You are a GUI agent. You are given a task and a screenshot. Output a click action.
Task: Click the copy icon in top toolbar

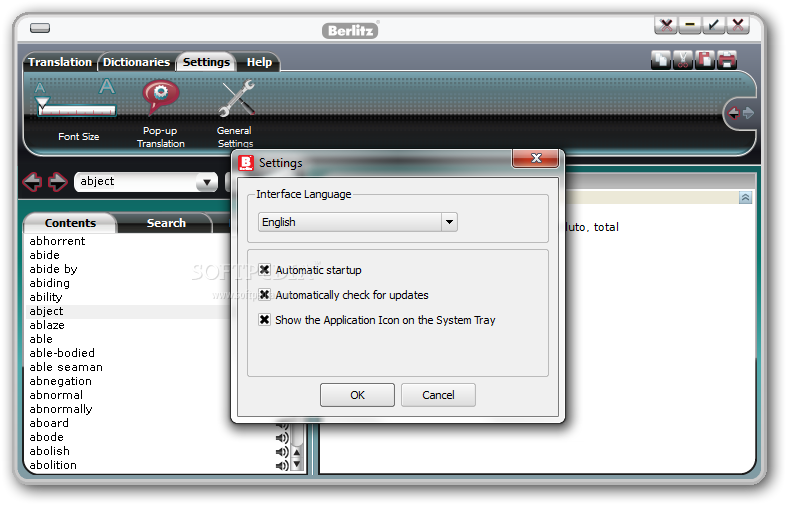[661, 60]
